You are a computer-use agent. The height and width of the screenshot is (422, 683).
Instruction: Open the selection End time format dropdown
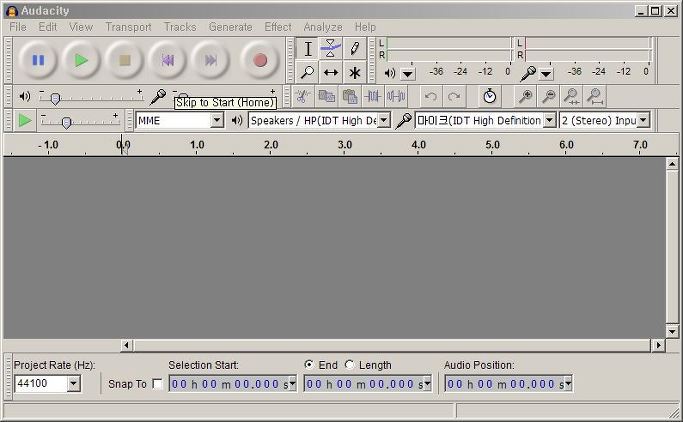pos(428,384)
